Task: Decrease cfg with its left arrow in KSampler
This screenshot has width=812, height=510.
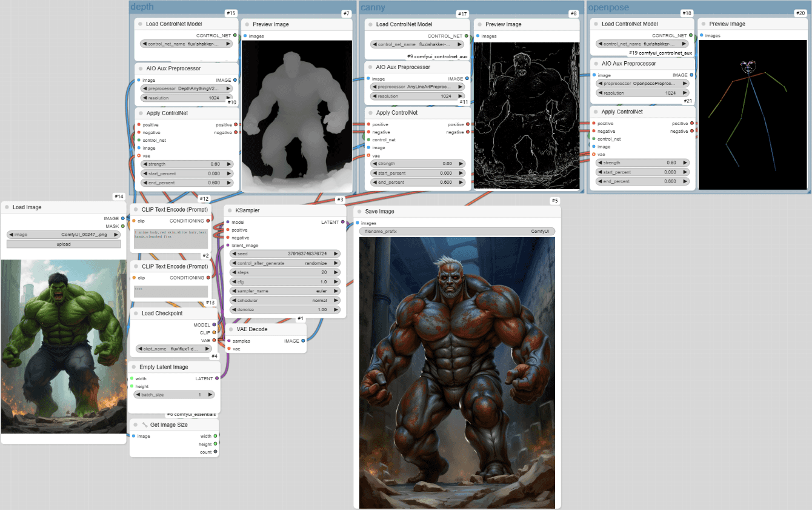Action: pyautogui.click(x=234, y=281)
